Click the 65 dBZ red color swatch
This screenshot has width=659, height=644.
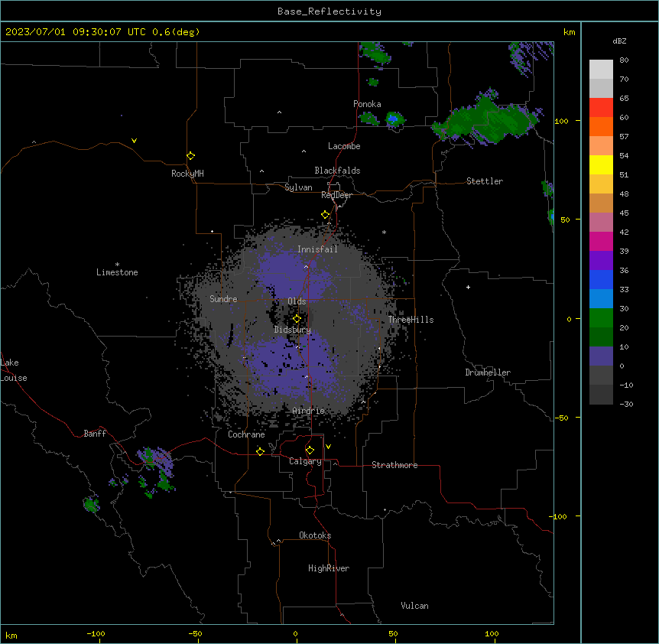coord(601,108)
